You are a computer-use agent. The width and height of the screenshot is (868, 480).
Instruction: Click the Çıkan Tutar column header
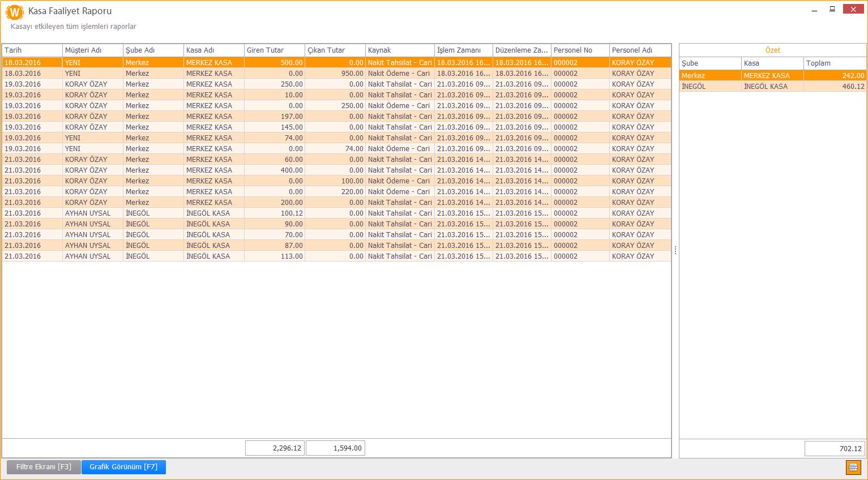coord(335,50)
